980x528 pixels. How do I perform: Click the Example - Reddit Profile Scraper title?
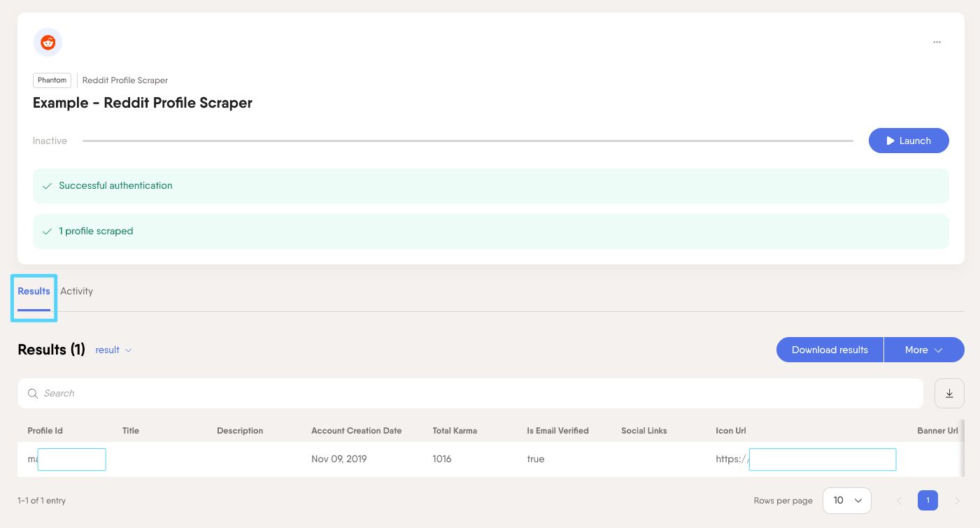[143, 103]
